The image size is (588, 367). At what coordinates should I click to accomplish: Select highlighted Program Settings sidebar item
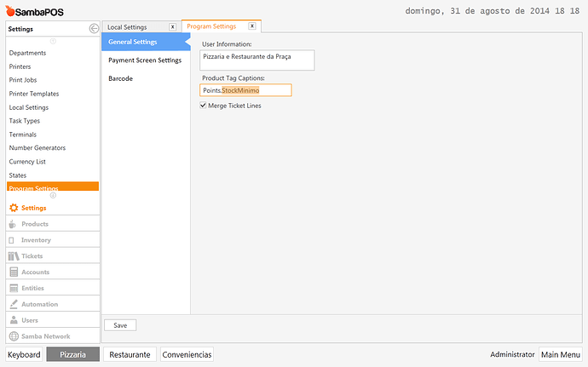point(53,186)
